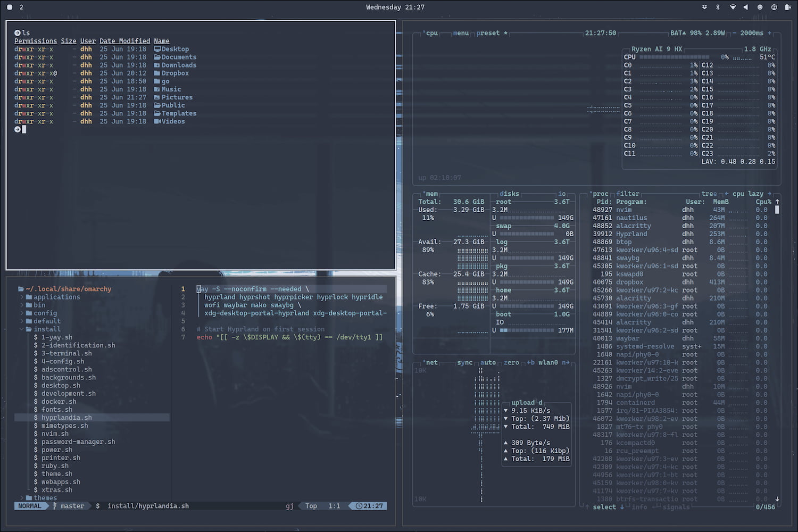The width and height of the screenshot is (798, 532).
Task: Click the volume speaker icon
Action: [745, 7]
